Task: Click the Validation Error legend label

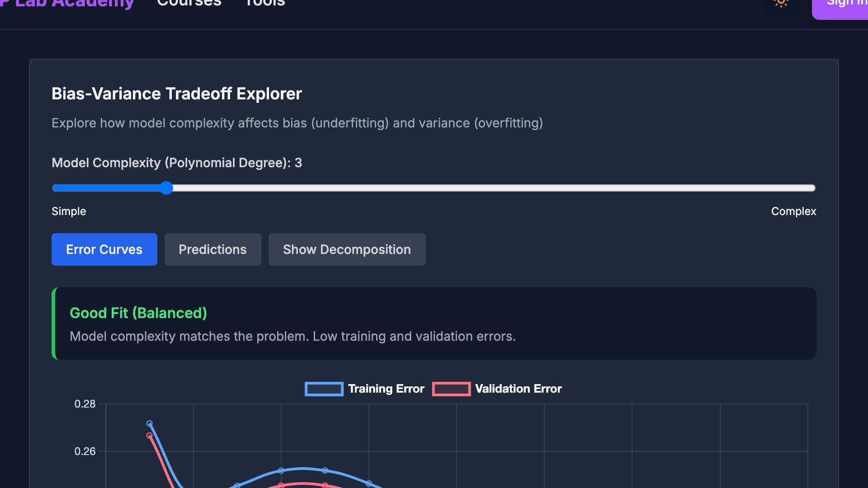Action: pyautogui.click(x=518, y=389)
